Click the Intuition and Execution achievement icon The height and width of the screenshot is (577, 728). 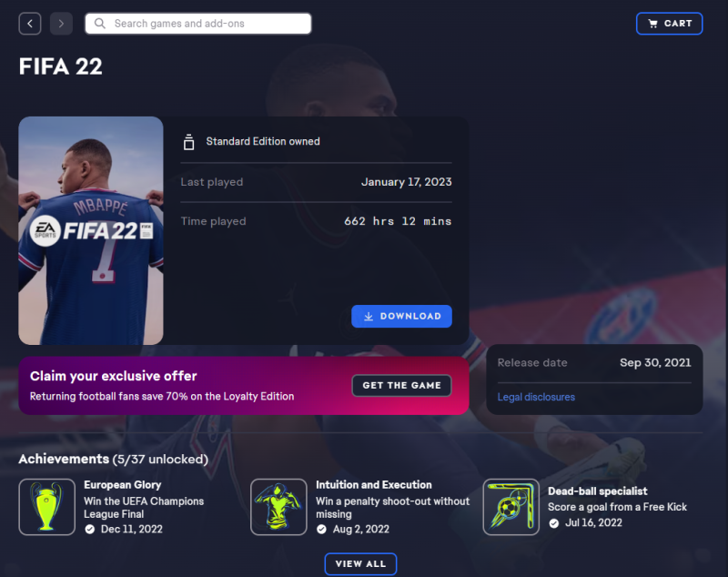(278, 507)
